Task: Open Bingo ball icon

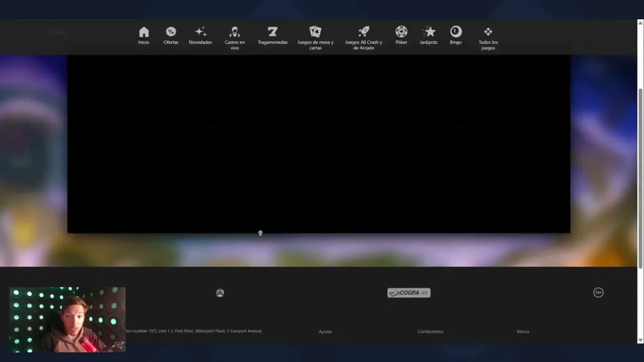Action: click(x=456, y=32)
